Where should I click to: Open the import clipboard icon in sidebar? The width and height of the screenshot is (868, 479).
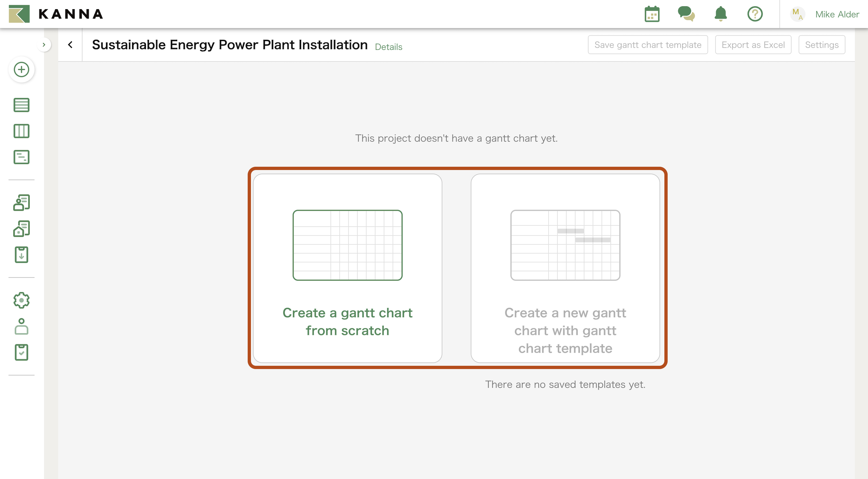tap(21, 255)
